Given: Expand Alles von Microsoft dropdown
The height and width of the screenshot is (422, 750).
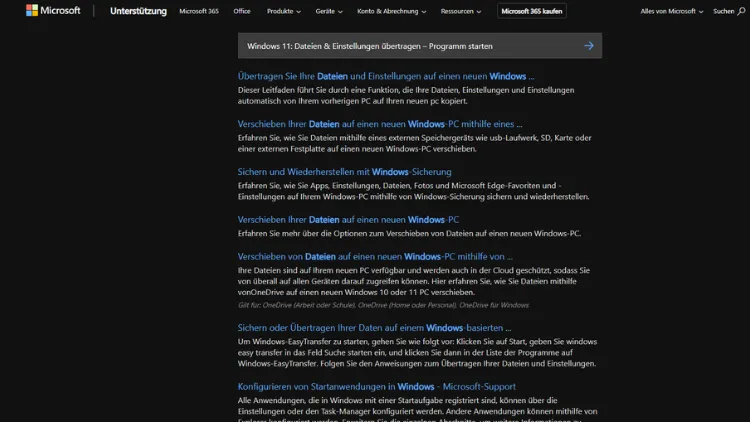Looking at the screenshot, I should (672, 11).
